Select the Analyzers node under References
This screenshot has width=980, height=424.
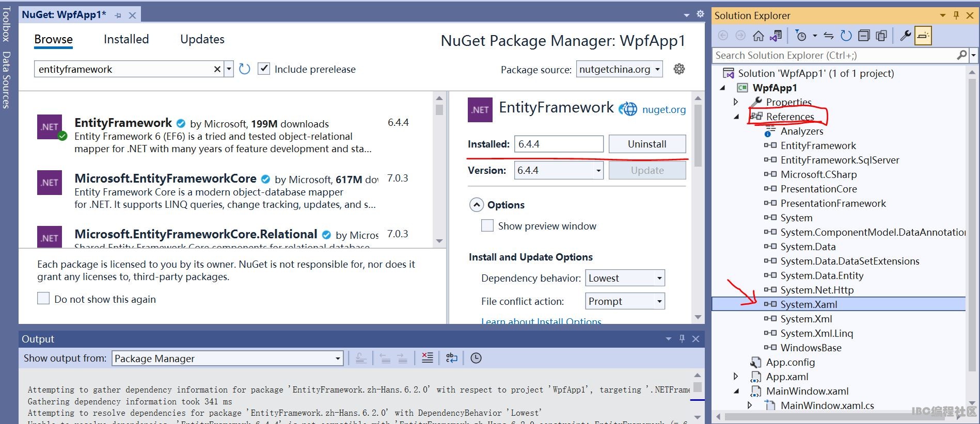802,131
